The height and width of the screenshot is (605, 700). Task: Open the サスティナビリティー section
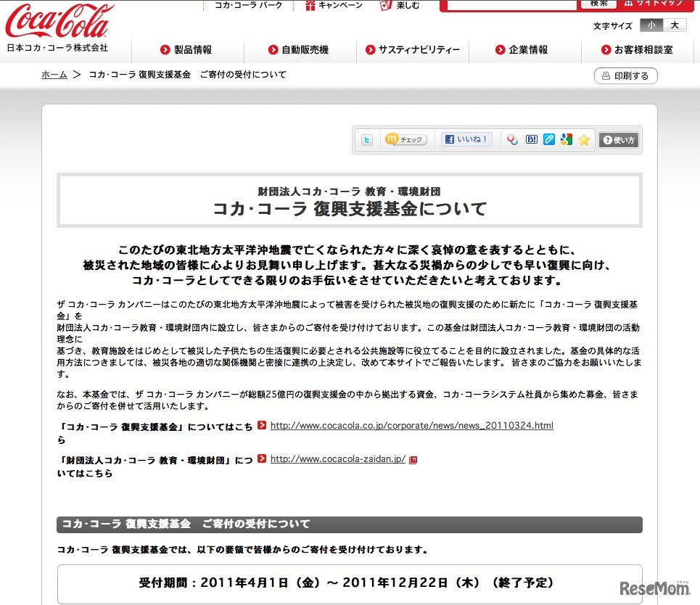click(x=412, y=50)
